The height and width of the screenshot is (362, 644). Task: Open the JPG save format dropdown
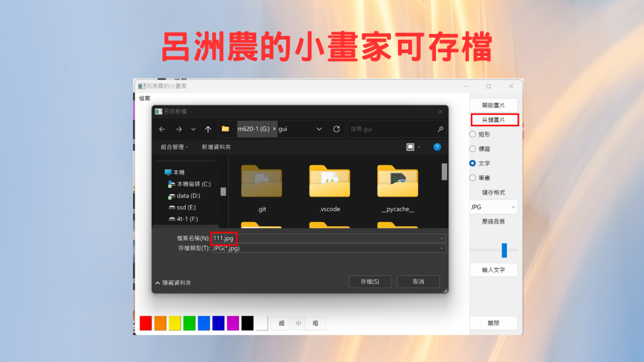(493, 207)
